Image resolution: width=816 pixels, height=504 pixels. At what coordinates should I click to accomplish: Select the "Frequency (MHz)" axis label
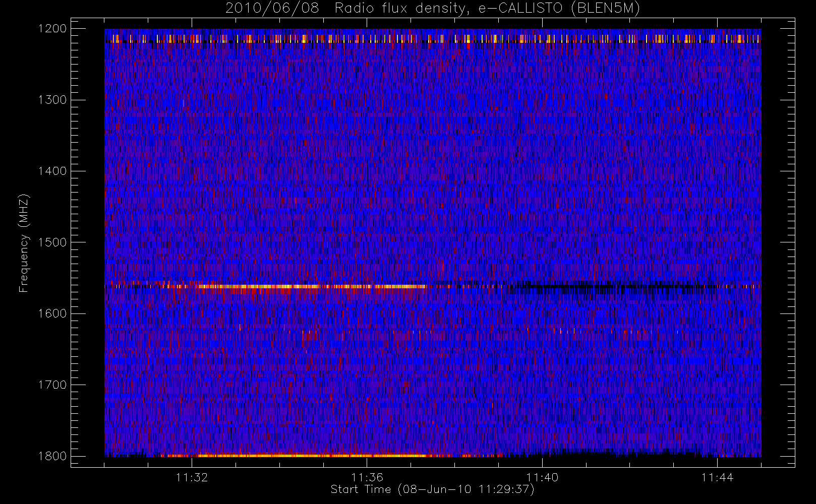pos(24,243)
